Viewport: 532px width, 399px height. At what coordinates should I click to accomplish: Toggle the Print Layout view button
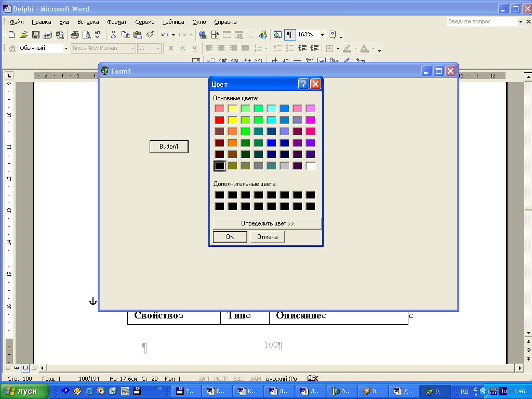coord(25,368)
